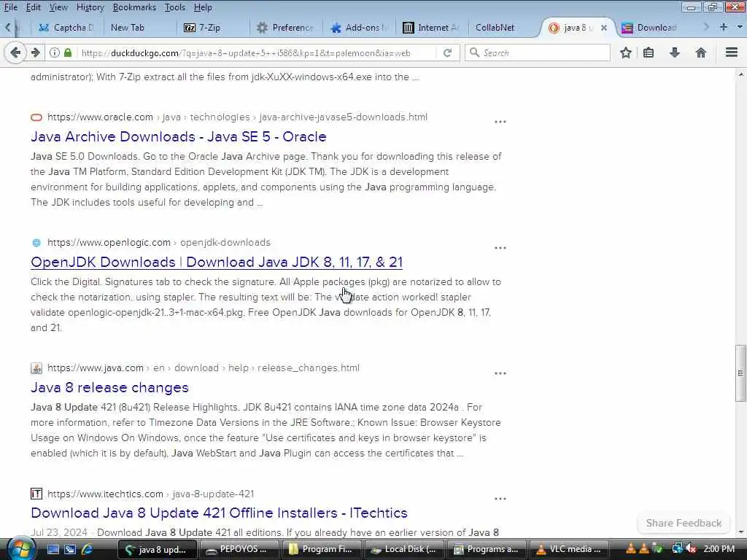Image resolution: width=747 pixels, height=560 pixels.
Task: Click the muted volume tray icon
Action: pyautogui.click(x=692, y=549)
